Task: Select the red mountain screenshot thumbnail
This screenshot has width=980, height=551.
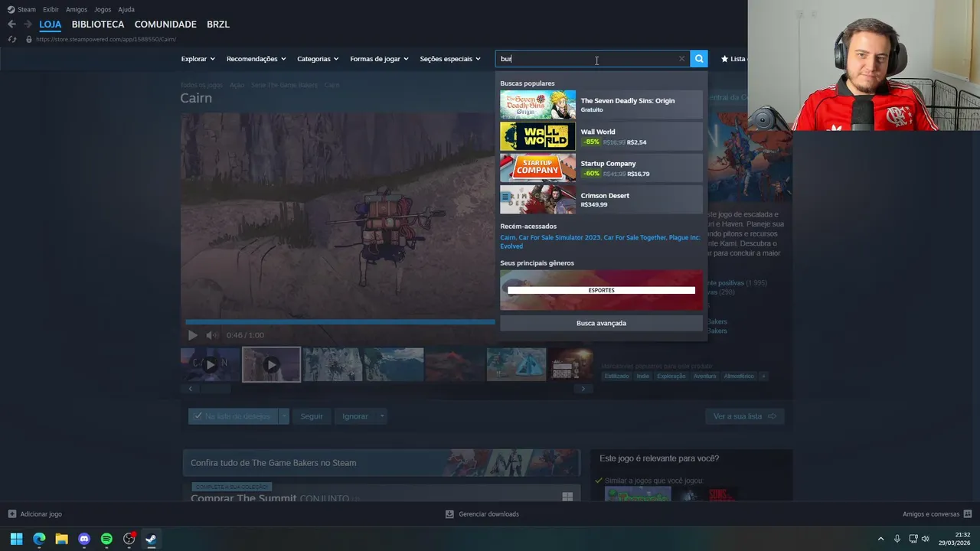Action: pos(455,364)
